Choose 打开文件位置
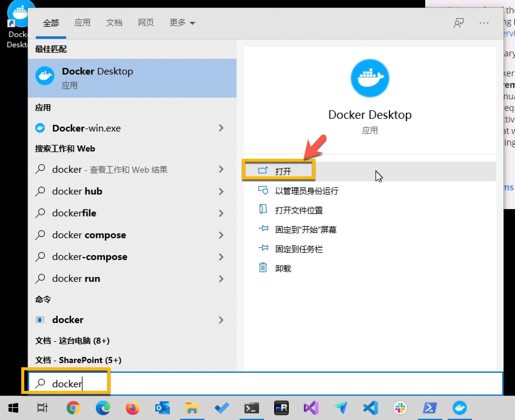This screenshot has width=515, height=420. [370, 210]
